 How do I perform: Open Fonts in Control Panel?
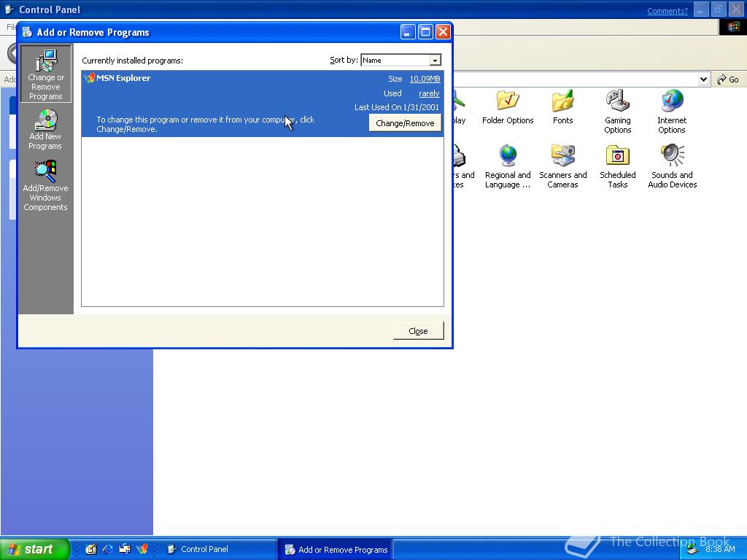click(x=562, y=107)
